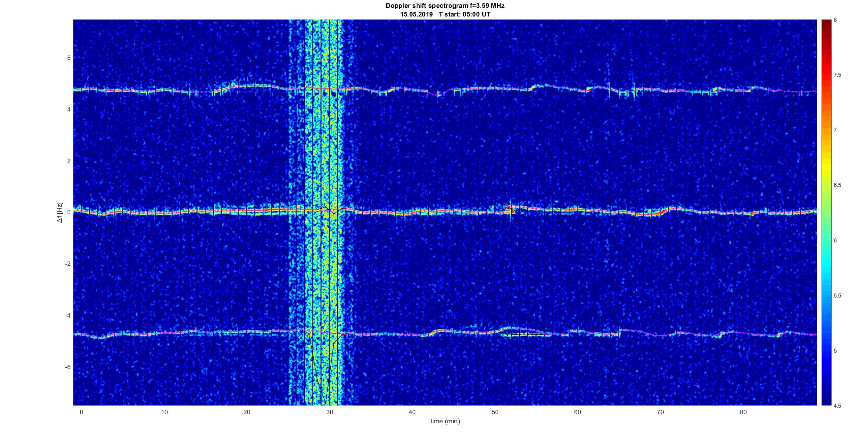Click red hotspot on center trace near 52 minutes

(x=510, y=209)
